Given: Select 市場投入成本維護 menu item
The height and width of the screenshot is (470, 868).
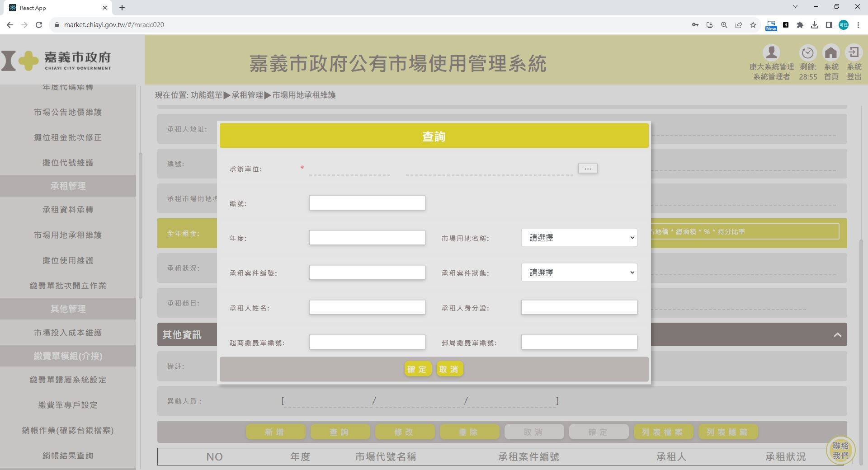Looking at the screenshot, I should (68, 333).
